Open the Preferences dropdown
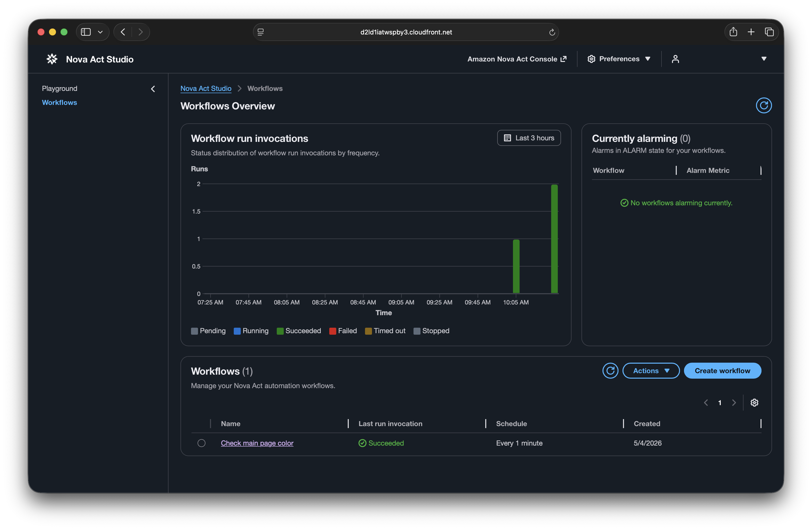Viewport: 812px width, 530px height. [x=618, y=59]
